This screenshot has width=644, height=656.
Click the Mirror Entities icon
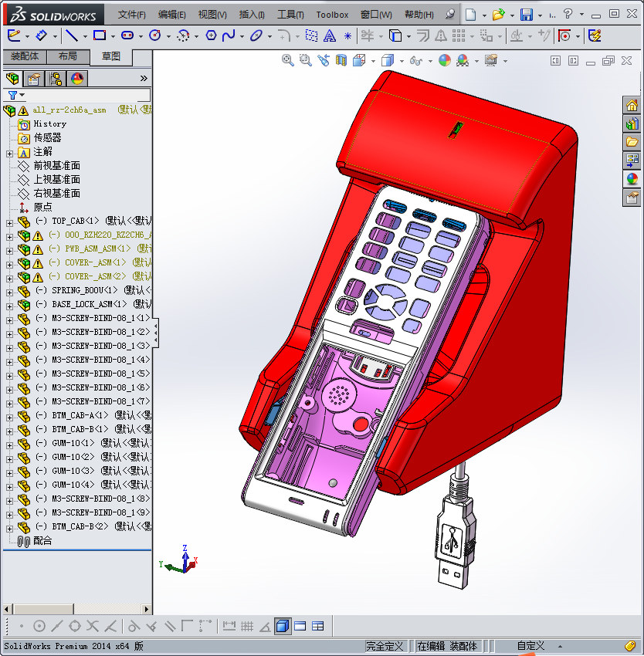coord(440,36)
